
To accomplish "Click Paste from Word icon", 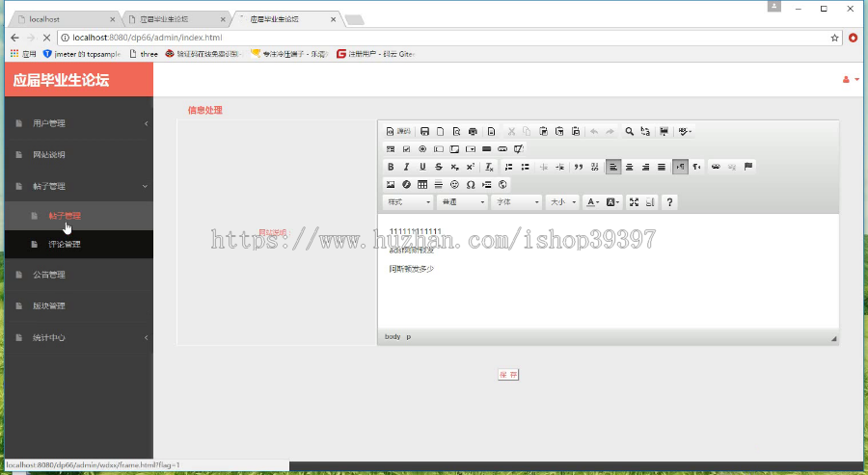I will point(576,132).
